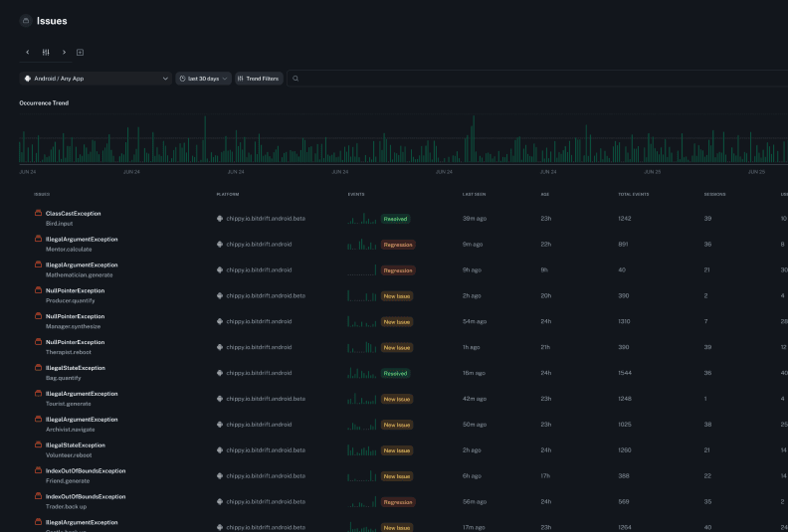This screenshot has height=532, width=788.
Task: Sort by Last Seen column header
Action: [474, 195]
